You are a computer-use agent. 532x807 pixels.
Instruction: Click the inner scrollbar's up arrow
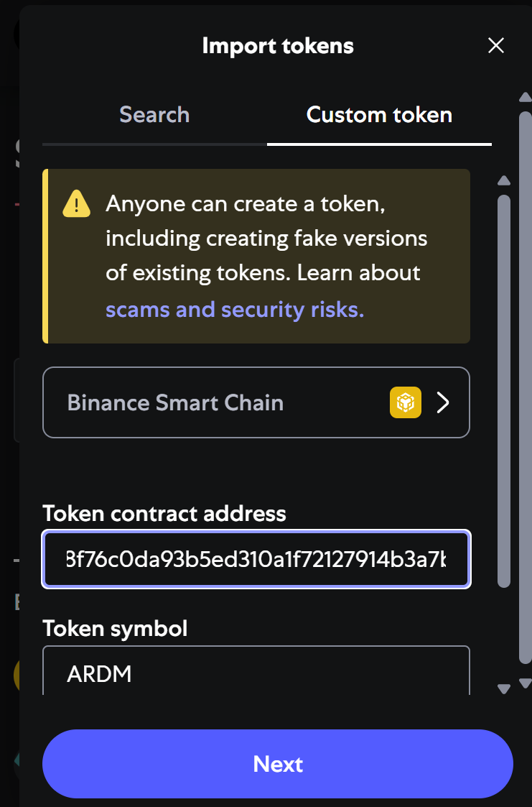click(504, 180)
